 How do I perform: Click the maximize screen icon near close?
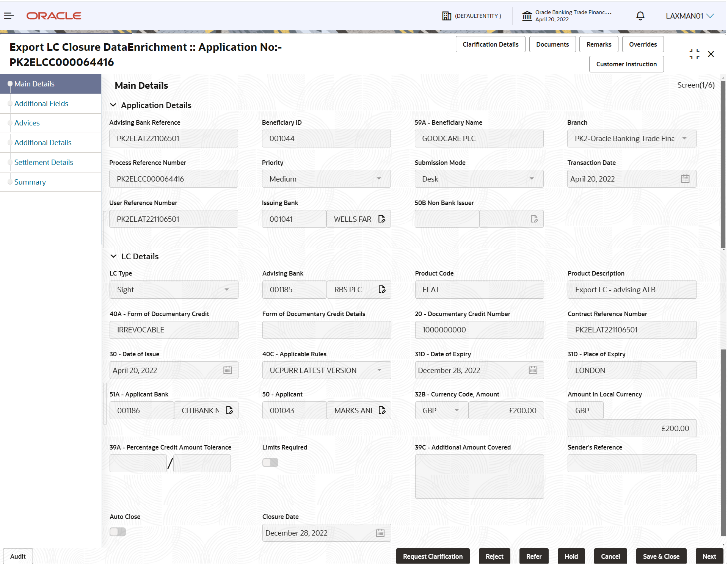click(x=695, y=54)
